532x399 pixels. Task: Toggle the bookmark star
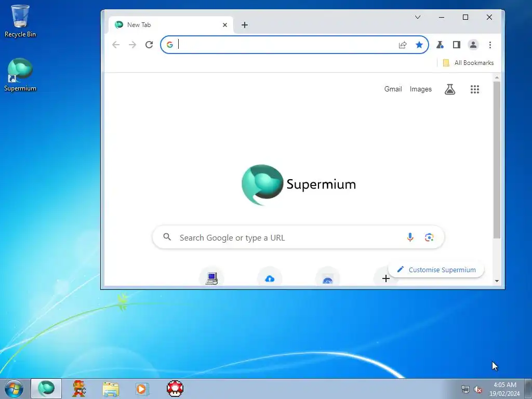pos(419,45)
